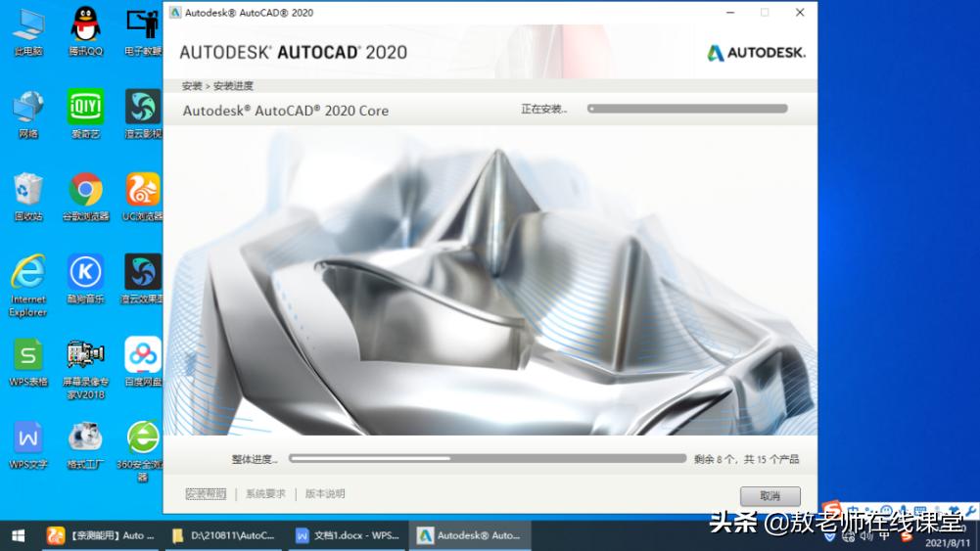Open the 安装帮助 link

206,493
